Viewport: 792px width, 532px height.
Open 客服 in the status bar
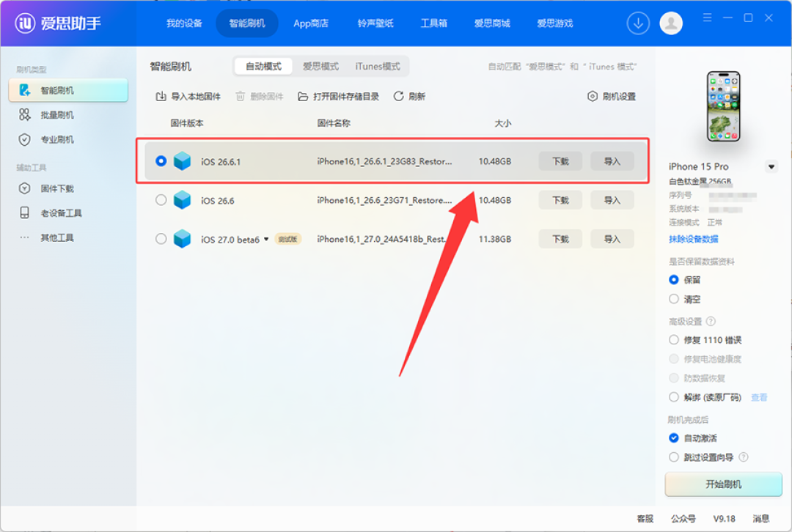tap(645, 519)
